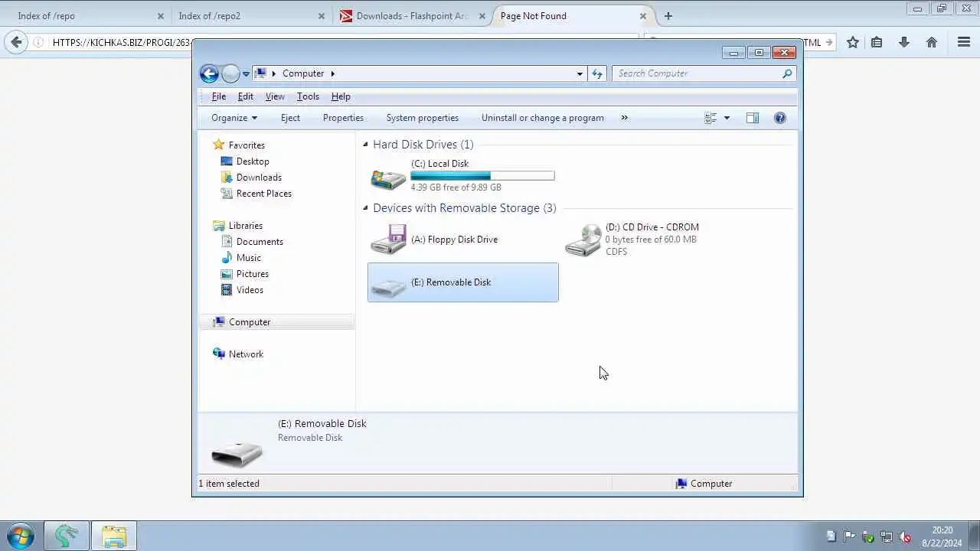This screenshot has height=551, width=980.
Task: Open the Edit menu
Action: pos(245,96)
